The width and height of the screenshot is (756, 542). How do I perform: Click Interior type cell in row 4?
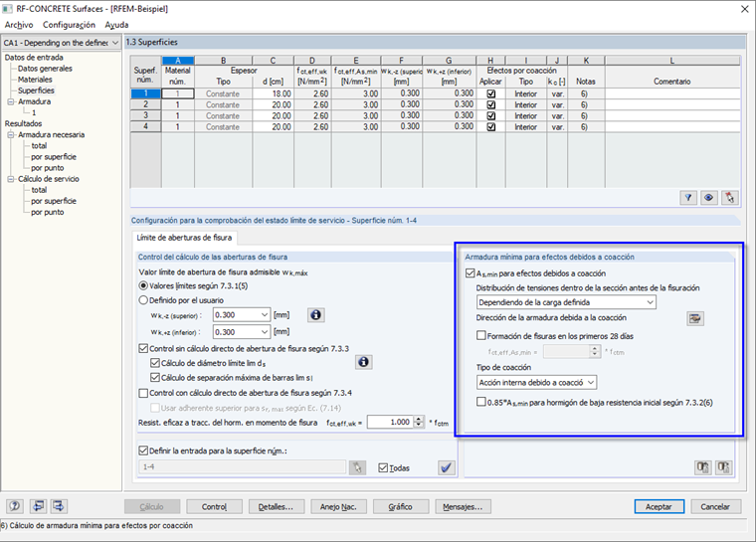(x=526, y=127)
